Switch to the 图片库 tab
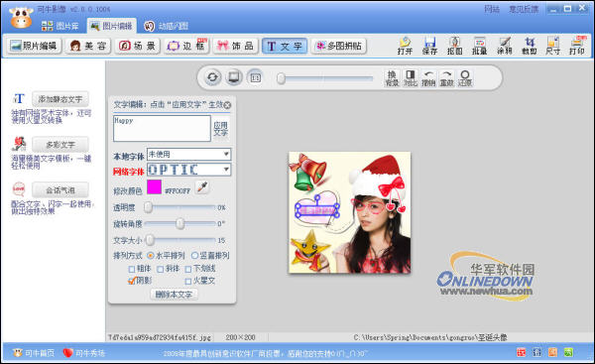This screenshot has width=595, height=364. [x=60, y=26]
